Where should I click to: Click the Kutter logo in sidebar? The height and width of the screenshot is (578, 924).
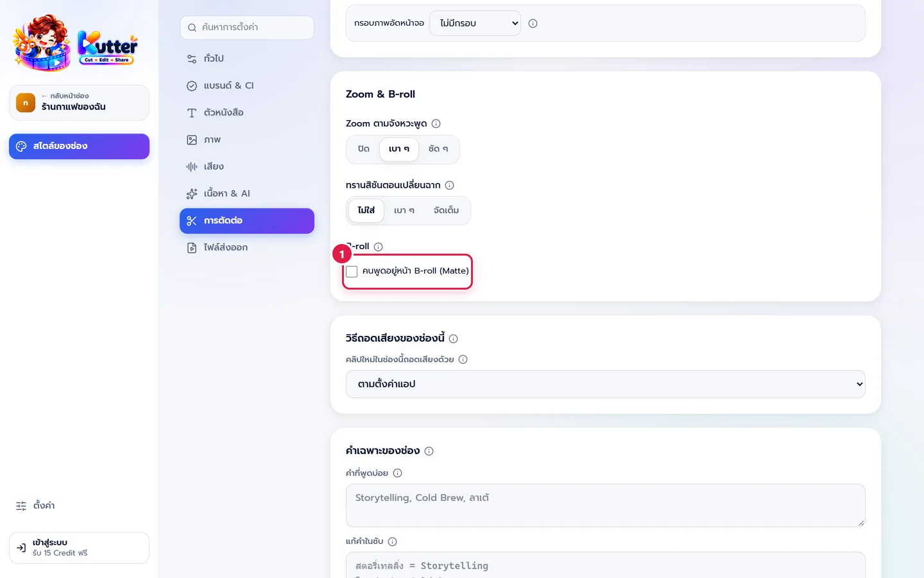coord(76,43)
